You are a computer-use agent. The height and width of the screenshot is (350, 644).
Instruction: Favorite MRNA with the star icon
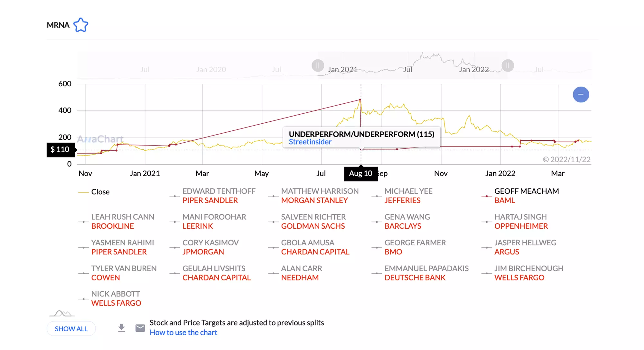80,25
